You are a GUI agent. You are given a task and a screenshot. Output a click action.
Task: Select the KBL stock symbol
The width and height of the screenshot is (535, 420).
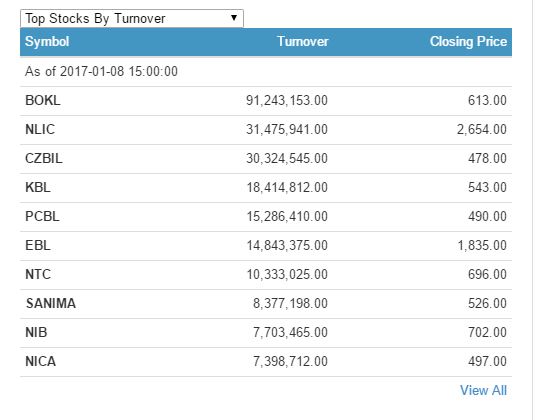(x=38, y=187)
